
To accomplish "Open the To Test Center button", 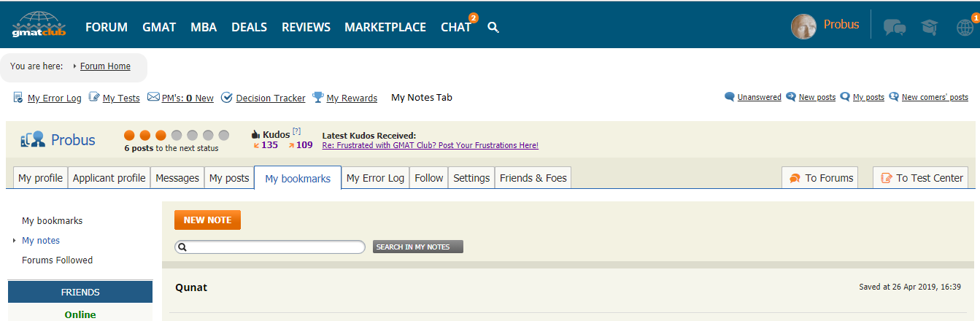I will [x=922, y=178].
